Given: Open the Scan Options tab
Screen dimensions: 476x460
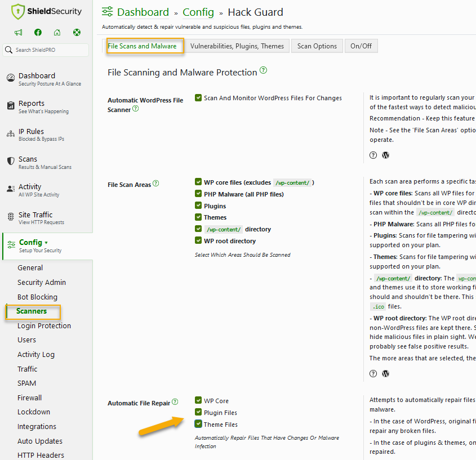Looking at the screenshot, I should (x=317, y=46).
